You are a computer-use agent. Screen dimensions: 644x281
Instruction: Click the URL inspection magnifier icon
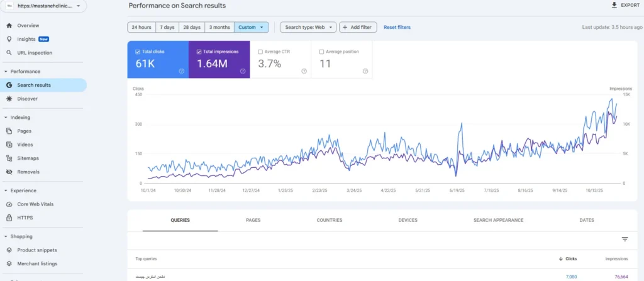(x=9, y=53)
